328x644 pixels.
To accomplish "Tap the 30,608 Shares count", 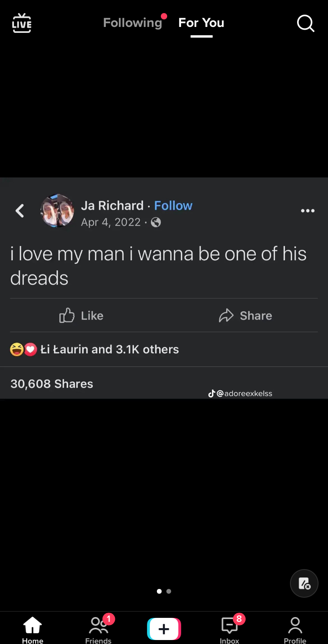I will 52,384.
